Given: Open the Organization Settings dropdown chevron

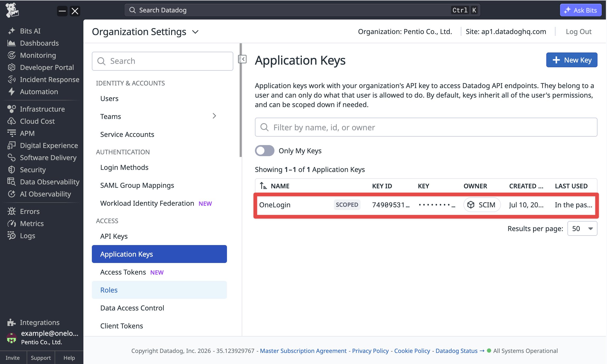Looking at the screenshot, I should click(x=195, y=32).
